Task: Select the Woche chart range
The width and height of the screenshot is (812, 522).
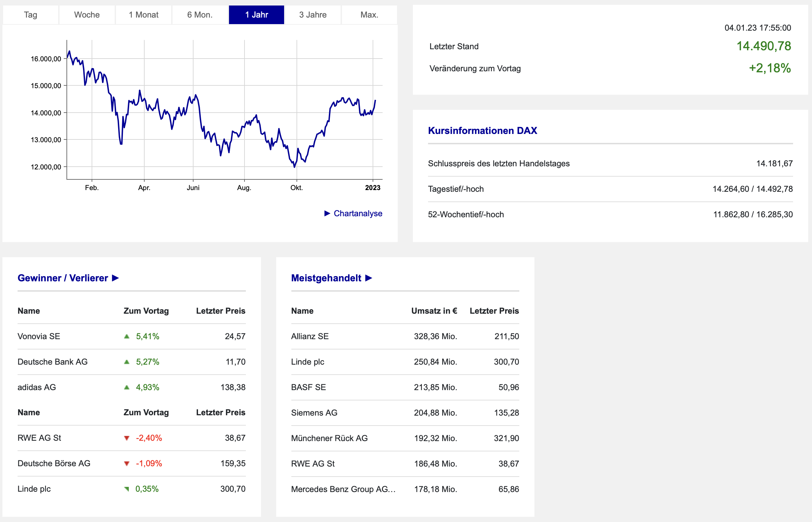Action: click(87, 15)
